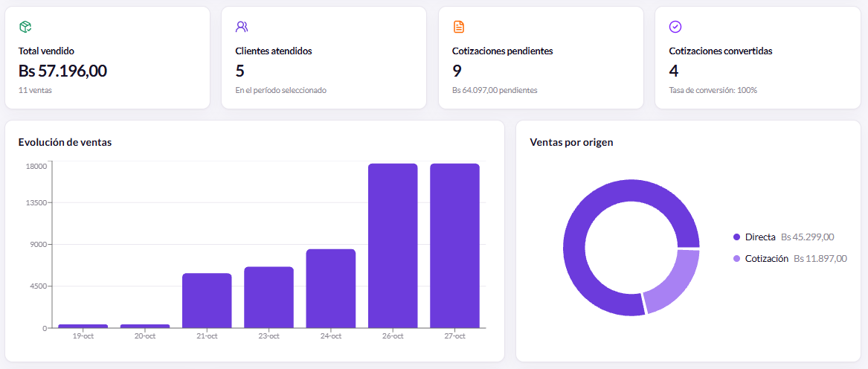Click the green package icon above Total vendido
This screenshot has height=369, width=868.
(25, 27)
